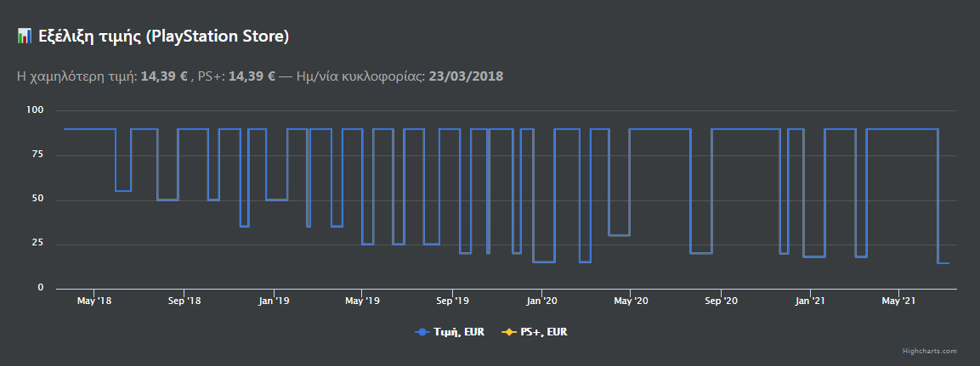This screenshot has width=980, height=366.
Task: Click the Sep '18 axis label
Action: (184, 301)
